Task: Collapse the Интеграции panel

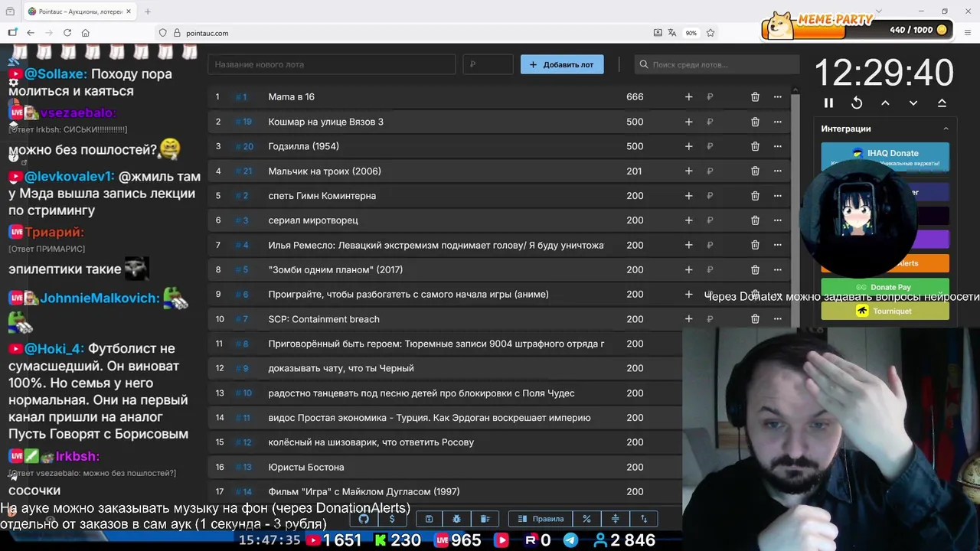Action: click(x=946, y=129)
